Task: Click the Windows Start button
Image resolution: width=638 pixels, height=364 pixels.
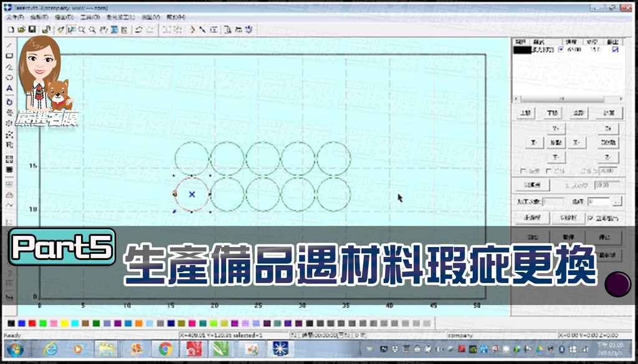Action: pyautogui.click(x=15, y=349)
